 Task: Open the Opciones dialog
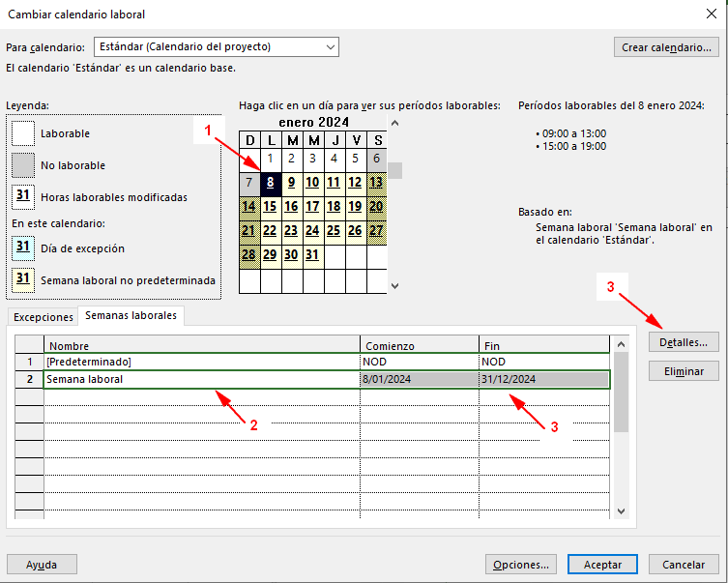point(520,565)
